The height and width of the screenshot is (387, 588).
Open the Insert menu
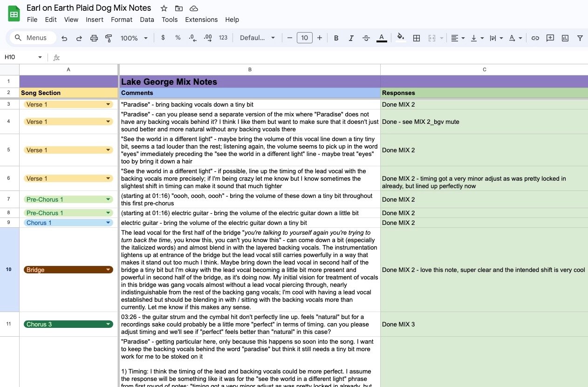pos(95,20)
